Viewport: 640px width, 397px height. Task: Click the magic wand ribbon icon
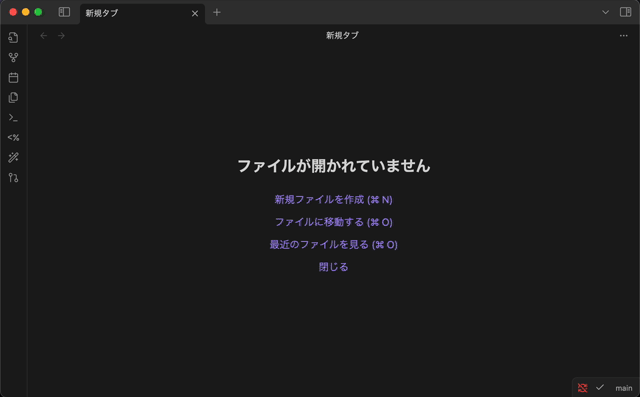coord(13,157)
